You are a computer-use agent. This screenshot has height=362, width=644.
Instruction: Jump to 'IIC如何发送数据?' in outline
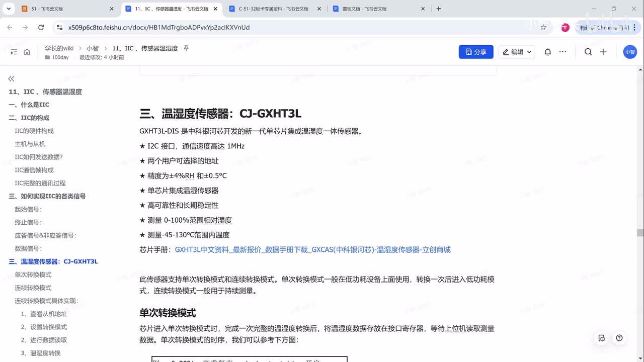pyautogui.click(x=39, y=157)
